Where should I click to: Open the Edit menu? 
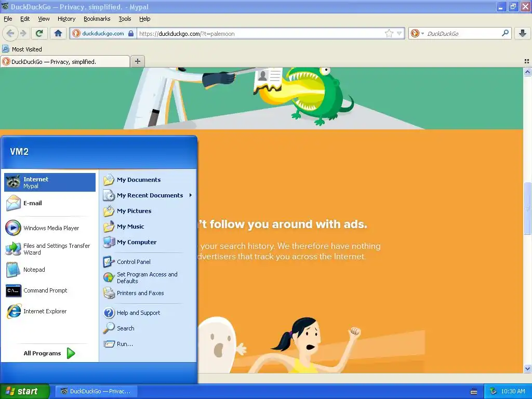[x=25, y=19]
